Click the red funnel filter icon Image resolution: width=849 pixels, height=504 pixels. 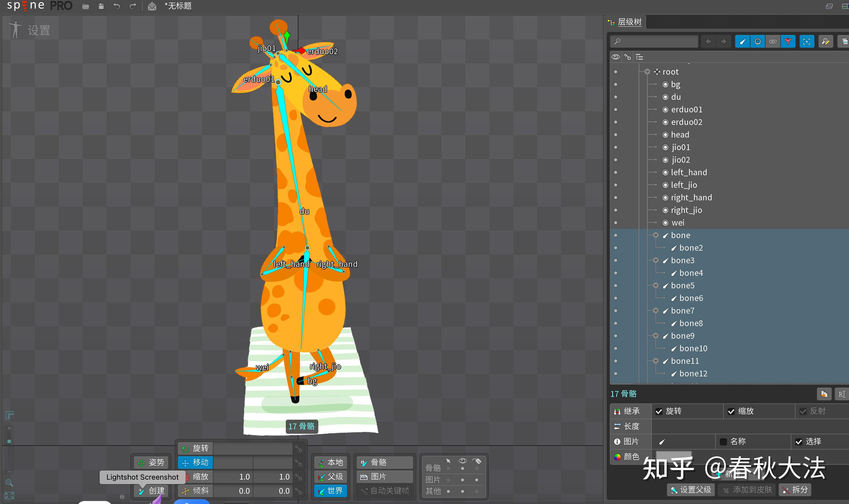tap(788, 42)
